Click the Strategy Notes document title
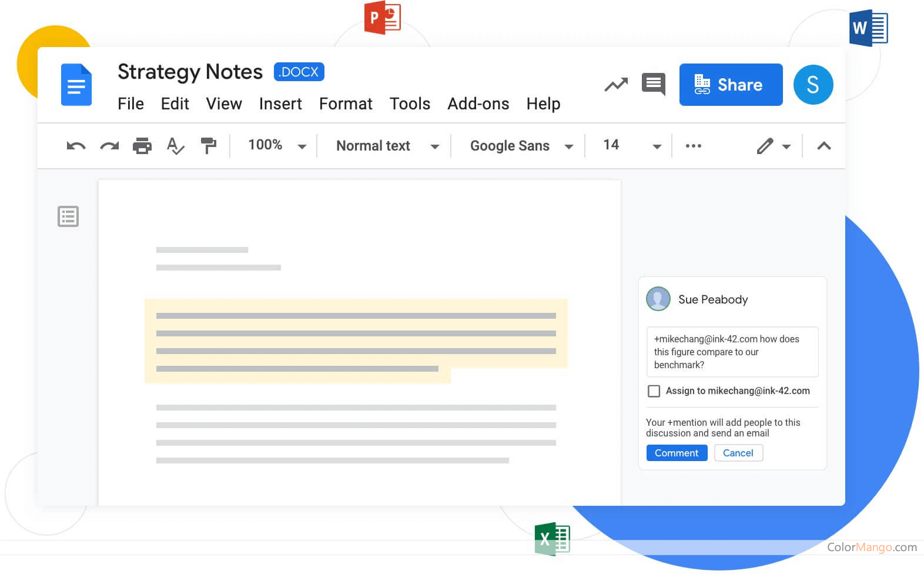This screenshot has width=924, height=574. click(190, 72)
